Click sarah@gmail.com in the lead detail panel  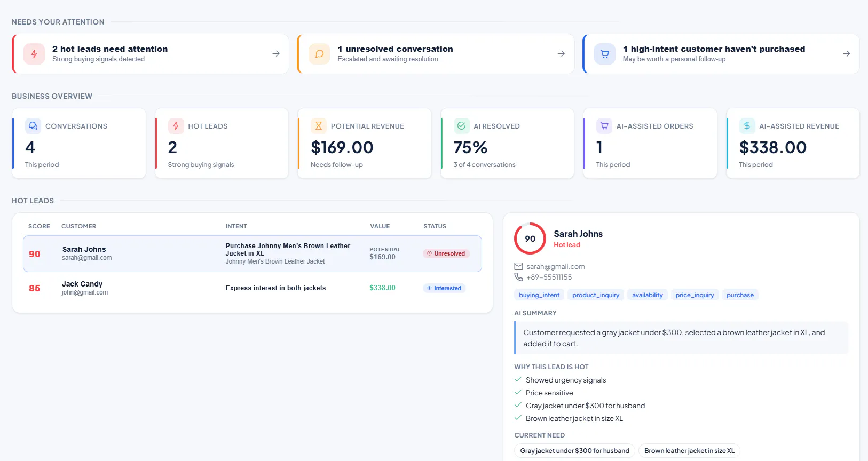pos(556,266)
